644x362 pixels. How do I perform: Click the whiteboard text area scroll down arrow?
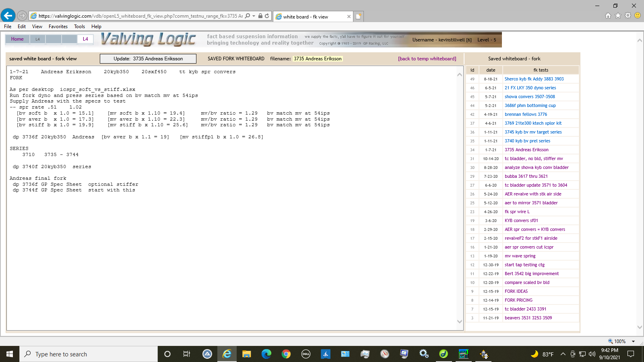[x=459, y=321]
